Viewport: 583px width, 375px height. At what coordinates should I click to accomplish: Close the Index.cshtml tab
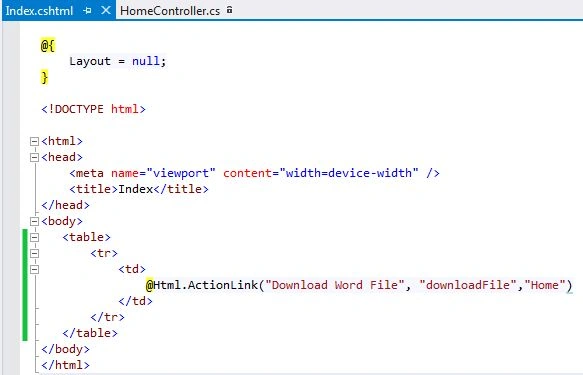pos(106,10)
